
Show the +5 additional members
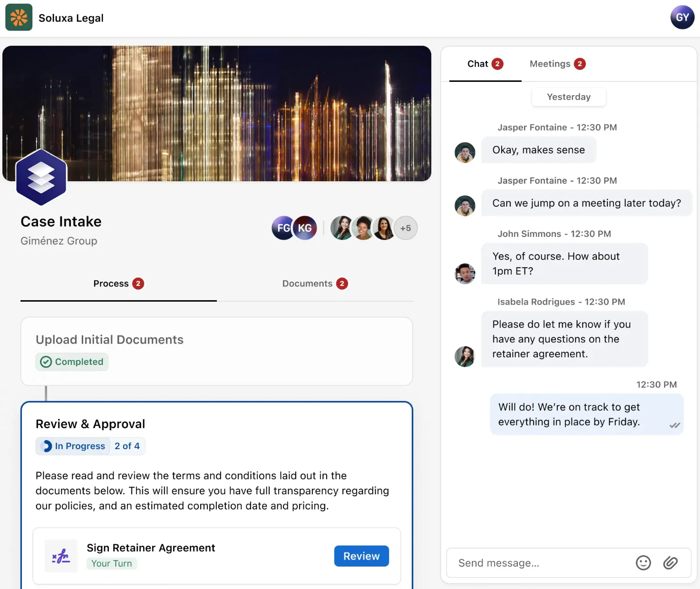(406, 228)
